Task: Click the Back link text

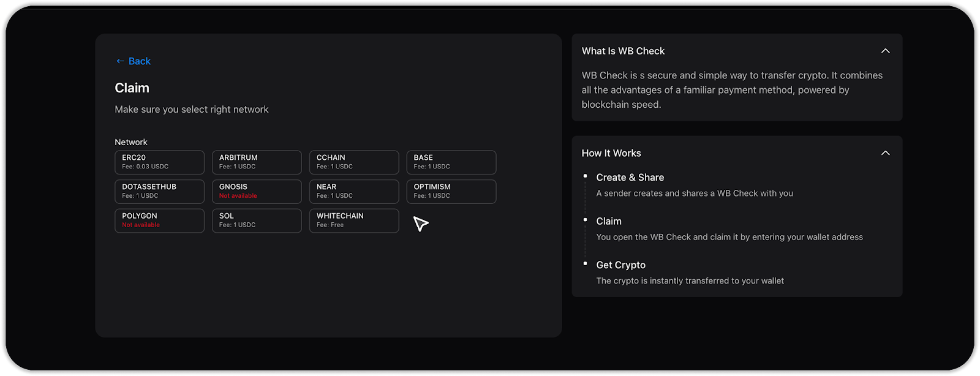Action: [140, 61]
